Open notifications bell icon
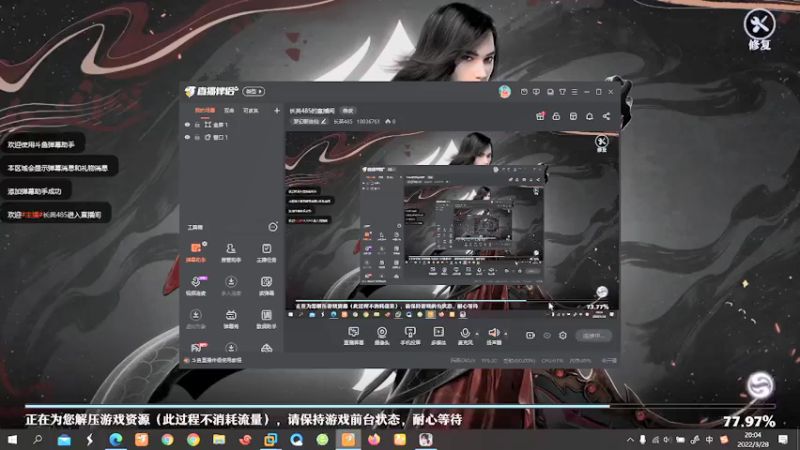 tap(589, 116)
